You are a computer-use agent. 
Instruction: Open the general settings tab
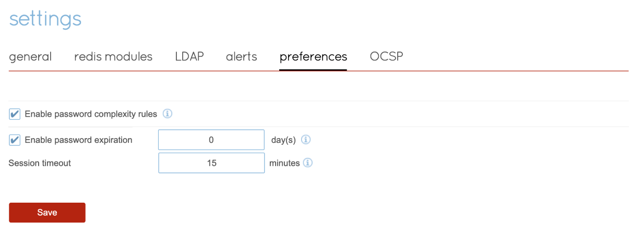30,57
